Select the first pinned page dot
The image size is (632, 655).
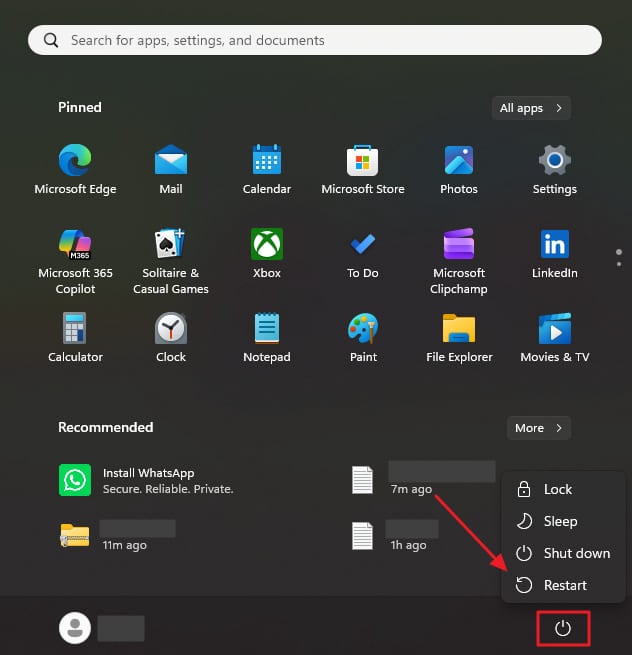(x=619, y=252)
